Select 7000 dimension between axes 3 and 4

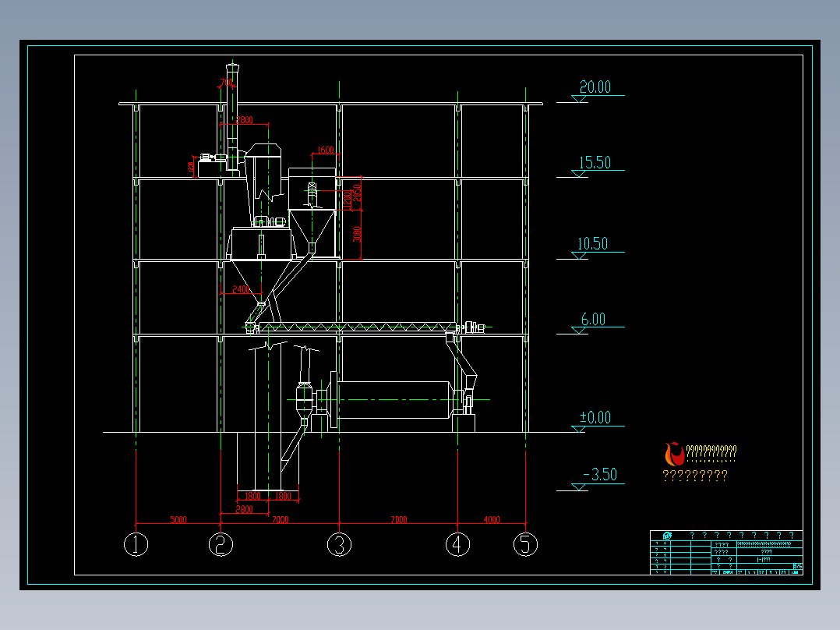399,519
